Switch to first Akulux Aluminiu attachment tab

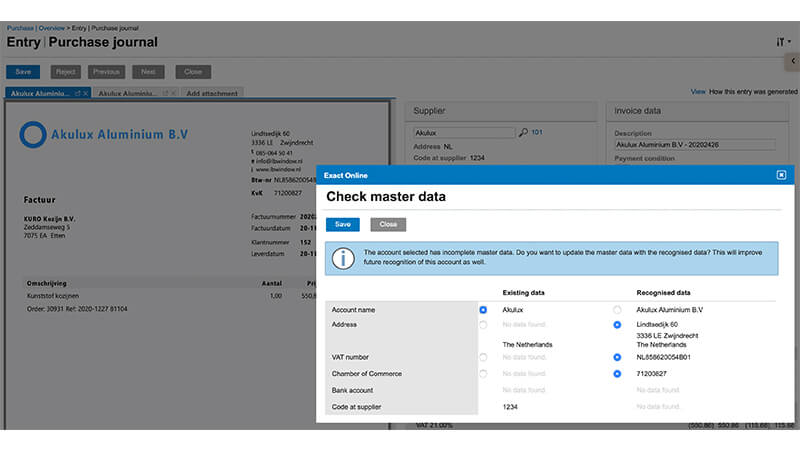(x=40, y=93)
